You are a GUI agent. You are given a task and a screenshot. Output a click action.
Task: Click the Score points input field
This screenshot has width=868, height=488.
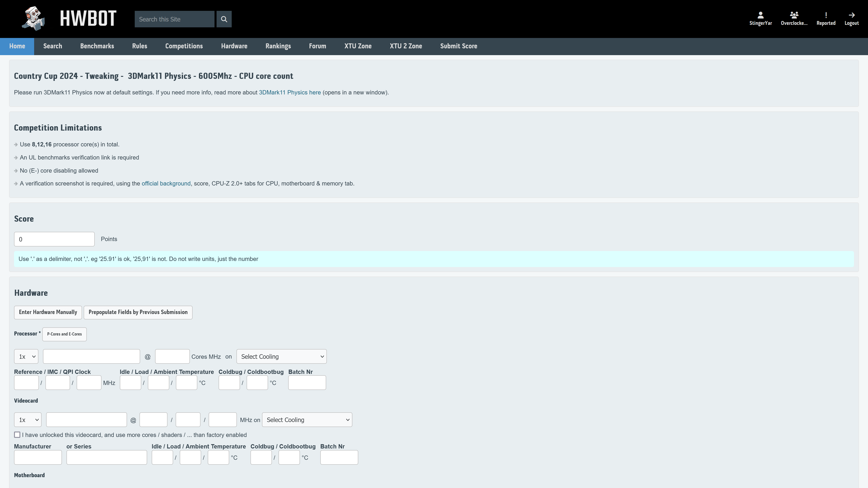[54, 239]
